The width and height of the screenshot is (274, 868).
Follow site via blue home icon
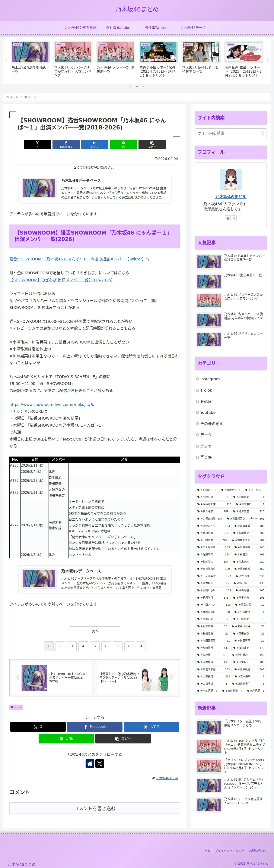pos(90,764)
